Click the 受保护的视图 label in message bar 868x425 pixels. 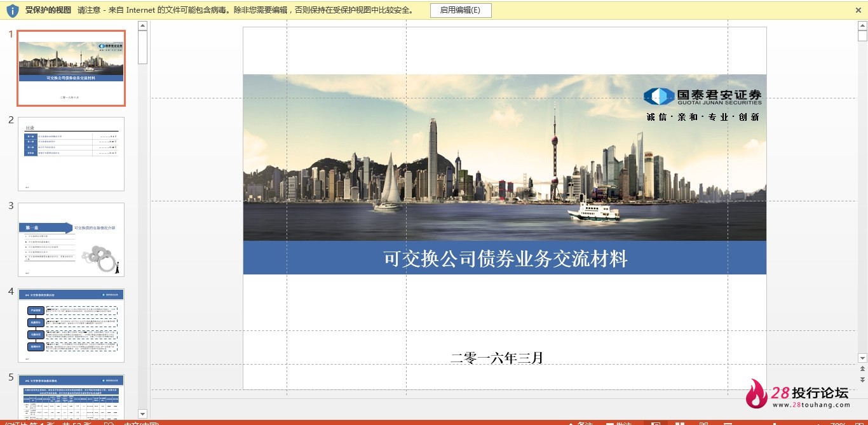48,10
